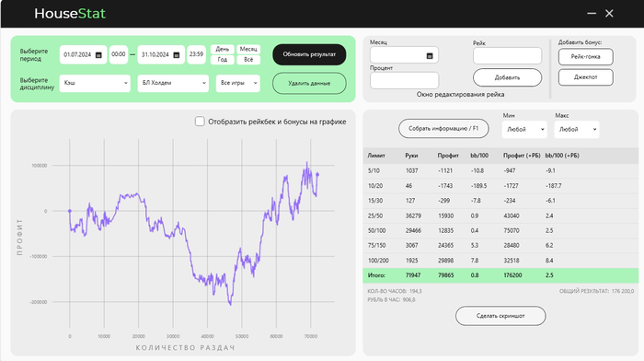The width and height of the screenshot is (644, 361).
Task: Click the HouseStat logo
Action: [70, 14]
